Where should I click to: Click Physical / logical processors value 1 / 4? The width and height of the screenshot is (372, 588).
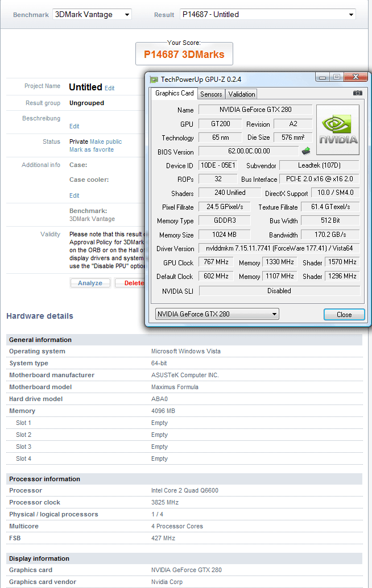pos(158,515)
